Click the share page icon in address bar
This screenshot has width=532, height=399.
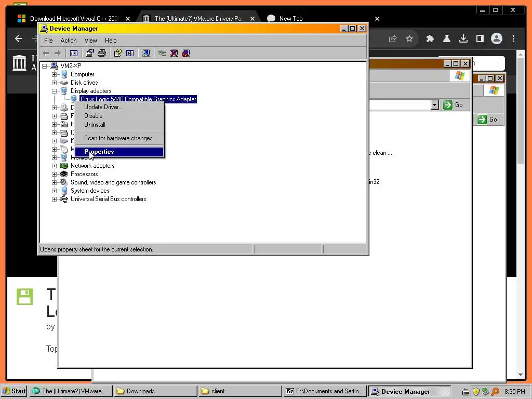point(393,38)
